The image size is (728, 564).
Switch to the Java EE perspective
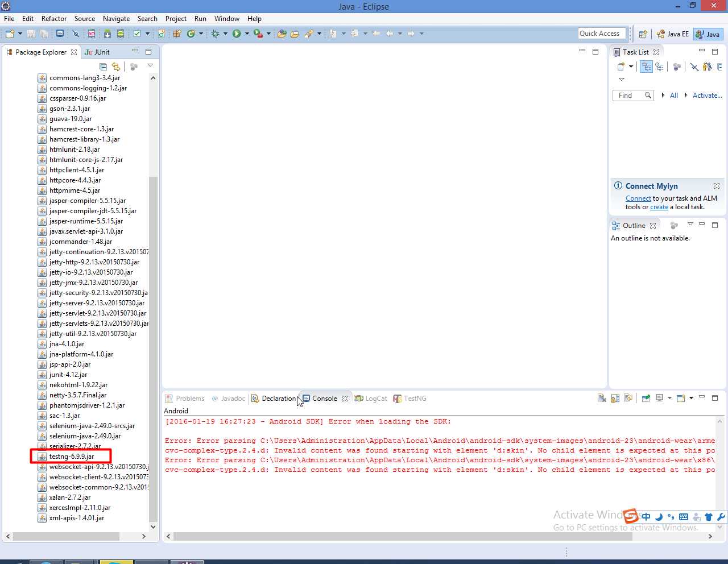(x=672, y=34)
